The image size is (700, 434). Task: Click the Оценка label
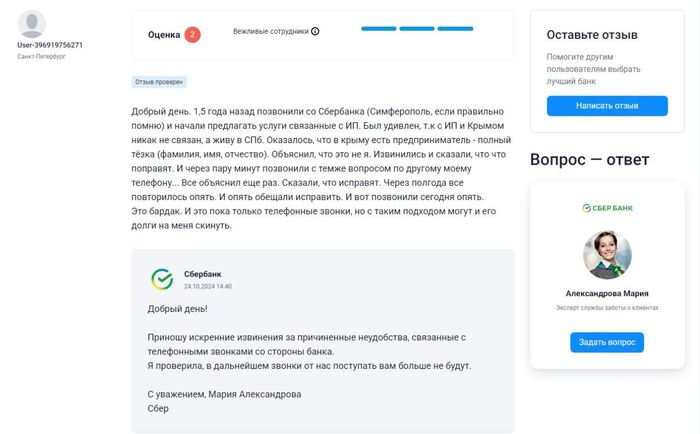tap(164, 35)
